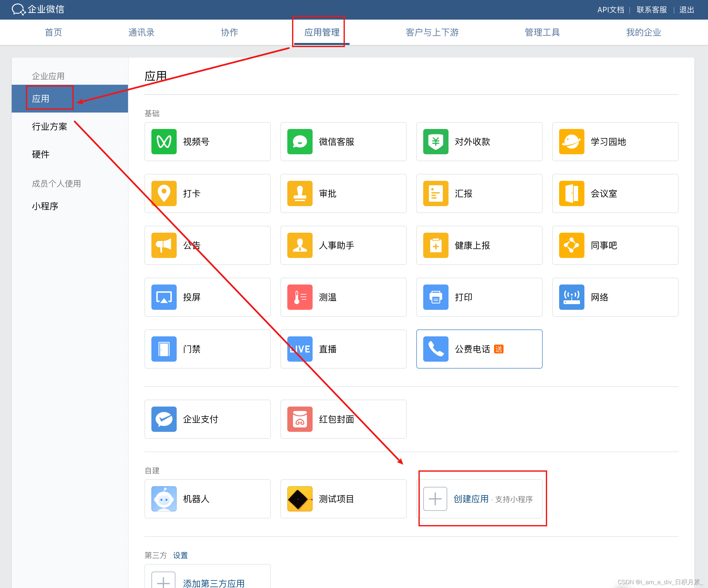Click the 测试项目 diamond icon
The image size is (708, 588).
click(x=300, y=499)
